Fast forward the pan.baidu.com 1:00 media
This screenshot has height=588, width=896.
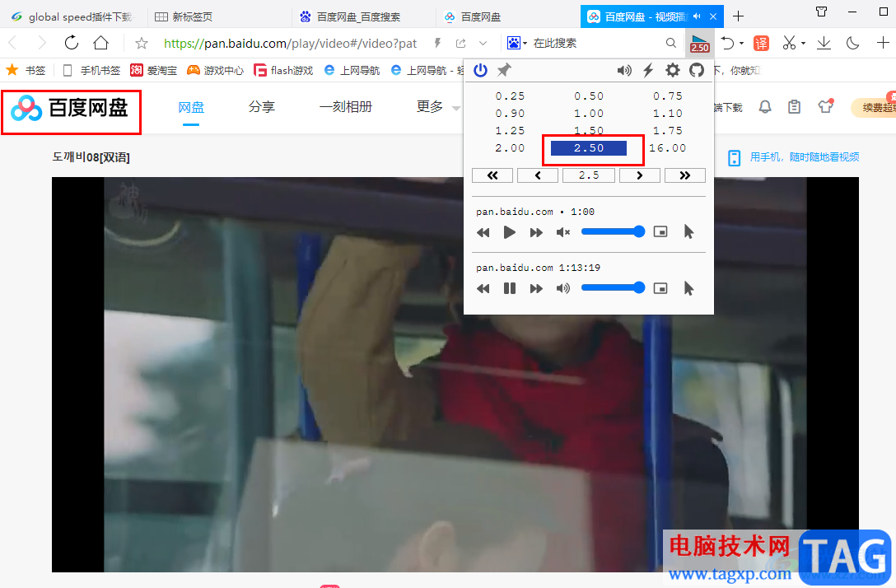pyautogui.click(x=536, y=232)
